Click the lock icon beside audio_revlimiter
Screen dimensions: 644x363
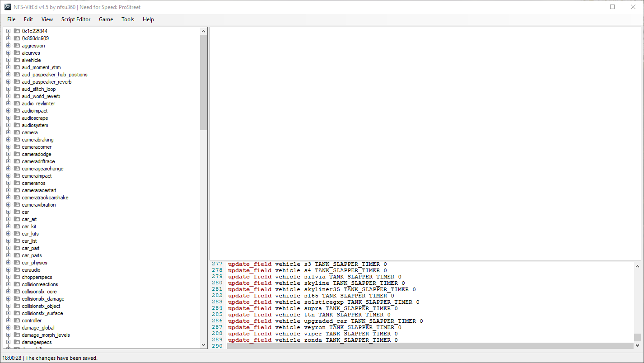[17, 104]
